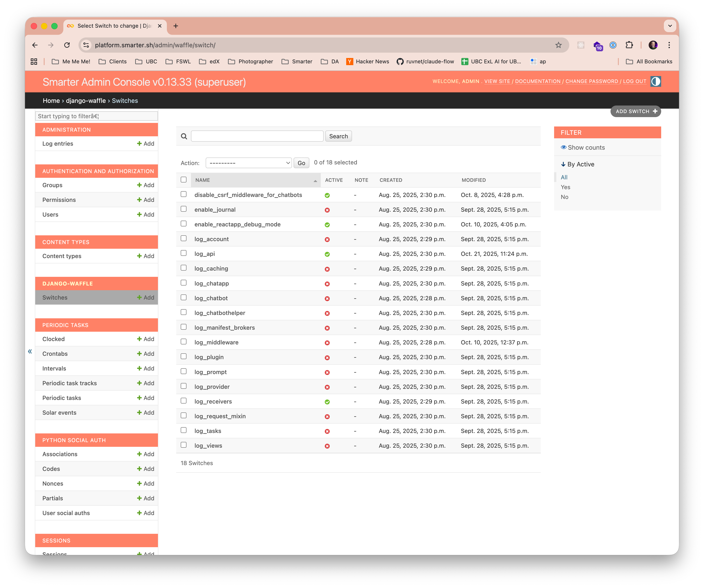Open a new browser tab

click(x=176, y=26)
